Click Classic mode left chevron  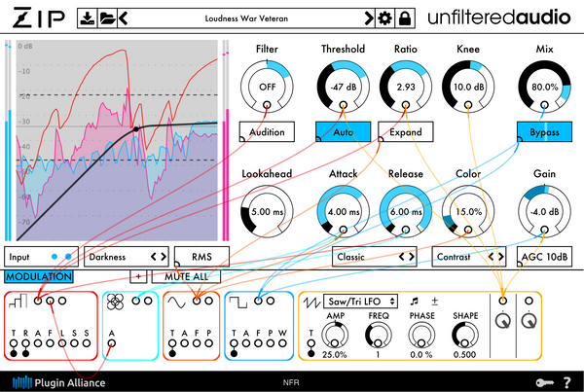coord(401,257)
